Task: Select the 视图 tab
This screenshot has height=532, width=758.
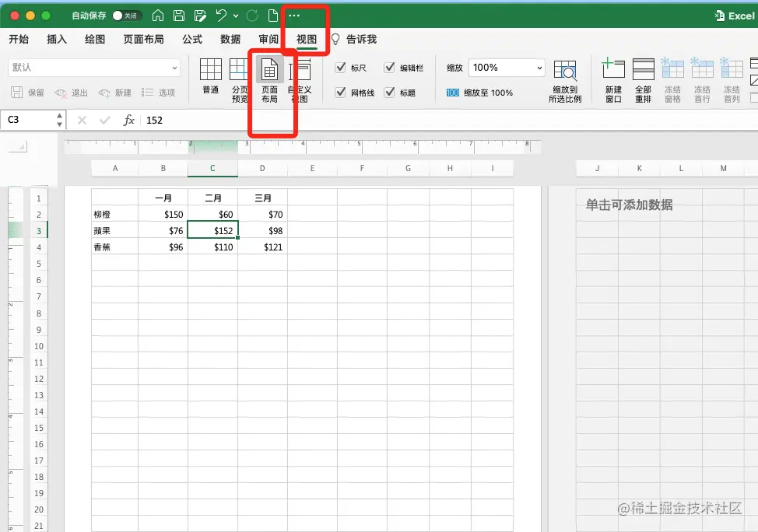Action: click(307, 39)
